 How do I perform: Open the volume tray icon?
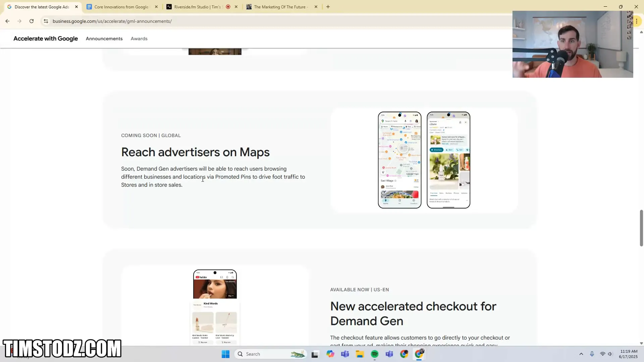(610, 354)
